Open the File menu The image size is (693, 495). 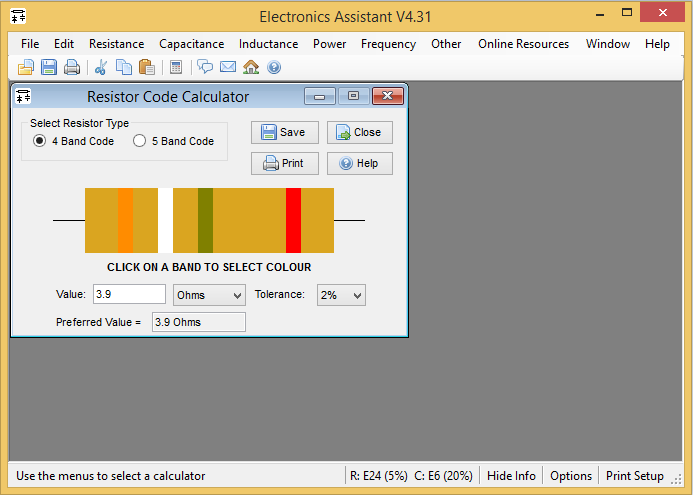click(30, 44)
